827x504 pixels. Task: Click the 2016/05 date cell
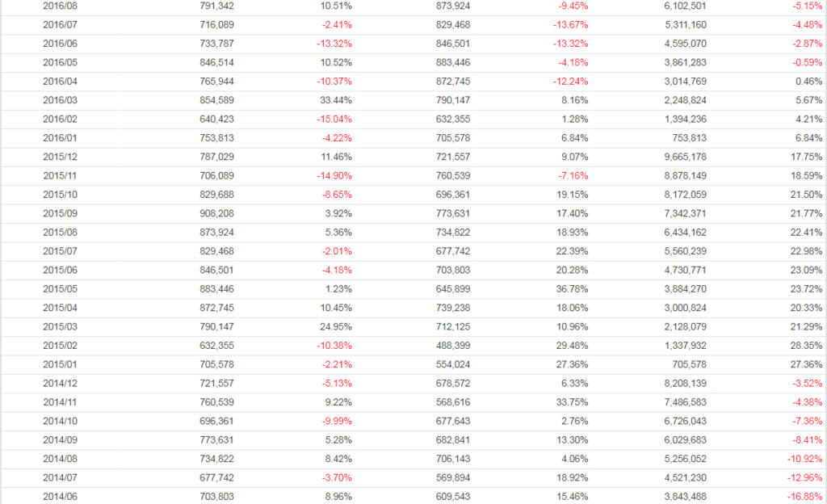60,62
